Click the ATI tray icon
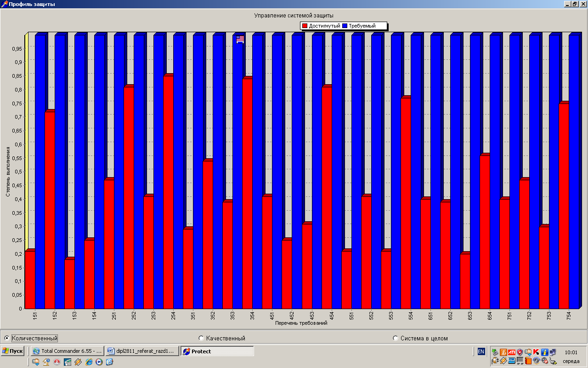The image size is (588, 368). 511,352
